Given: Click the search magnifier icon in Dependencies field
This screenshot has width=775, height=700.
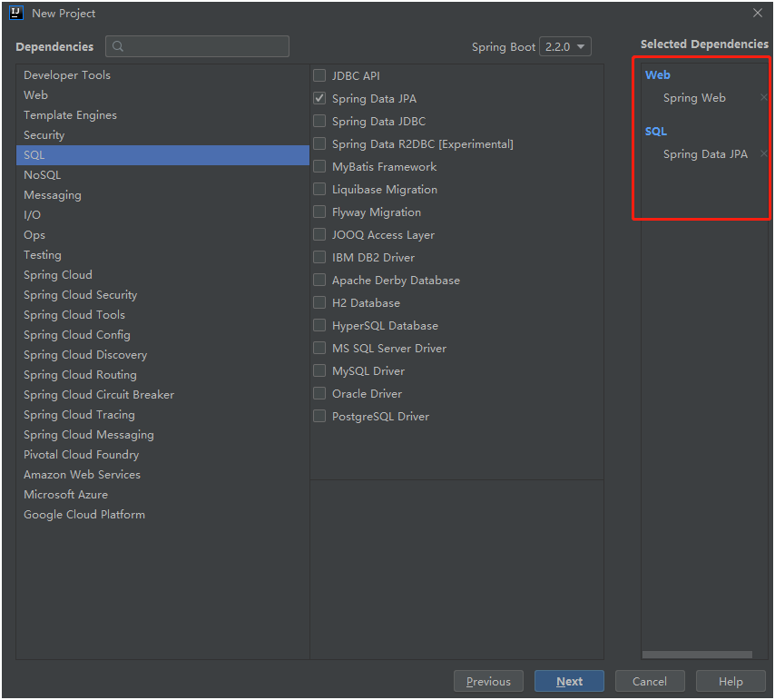Looking at the screenshot, I should 118,46.
